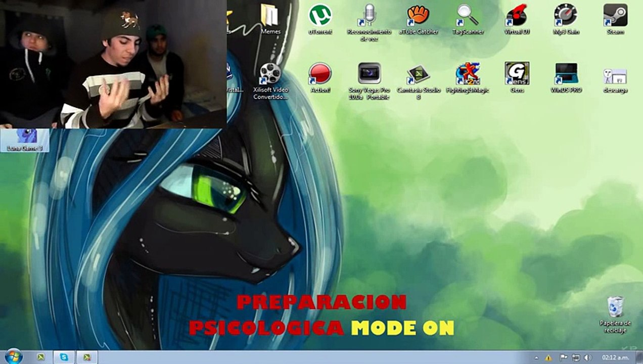643x364 pixels.
Task: Open Reconocimiento de voz shortcut
Action: point(369,23)
